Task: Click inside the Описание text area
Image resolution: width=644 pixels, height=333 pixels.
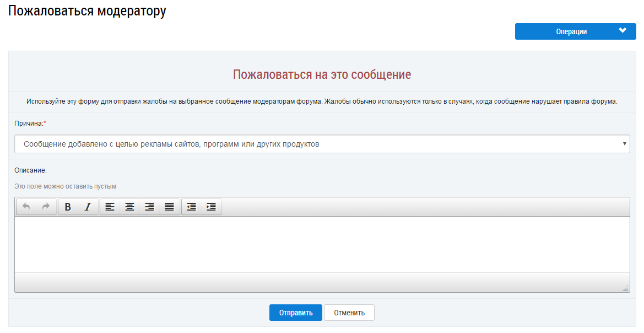Action: point(322,244)
